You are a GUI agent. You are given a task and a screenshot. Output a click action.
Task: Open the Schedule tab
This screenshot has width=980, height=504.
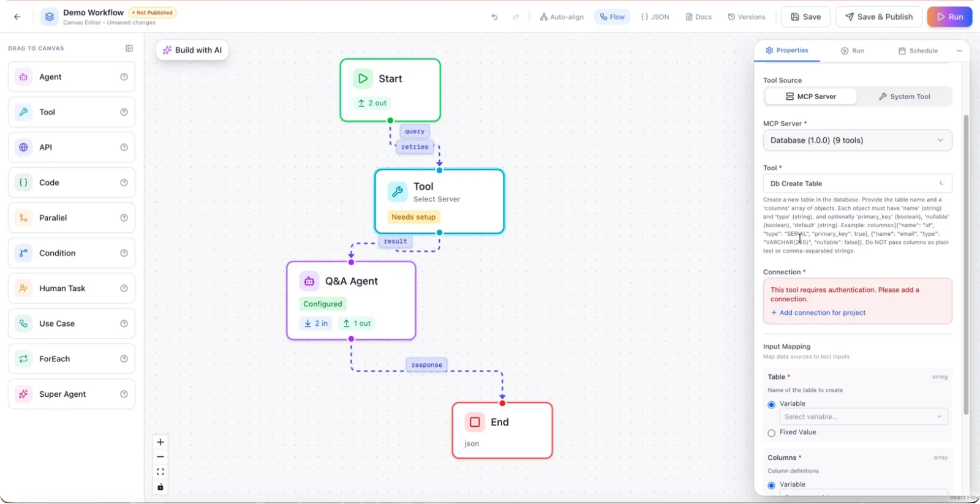click(x=918, y=51)
